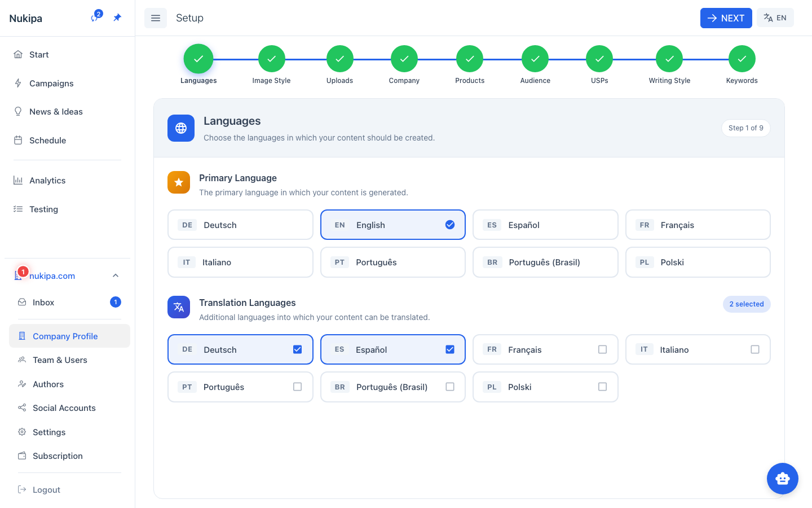Screen dimensions: 812x508
Task: Click the orange star Primary Language icon
Action: pyautogui.click(x=179, y=182)
